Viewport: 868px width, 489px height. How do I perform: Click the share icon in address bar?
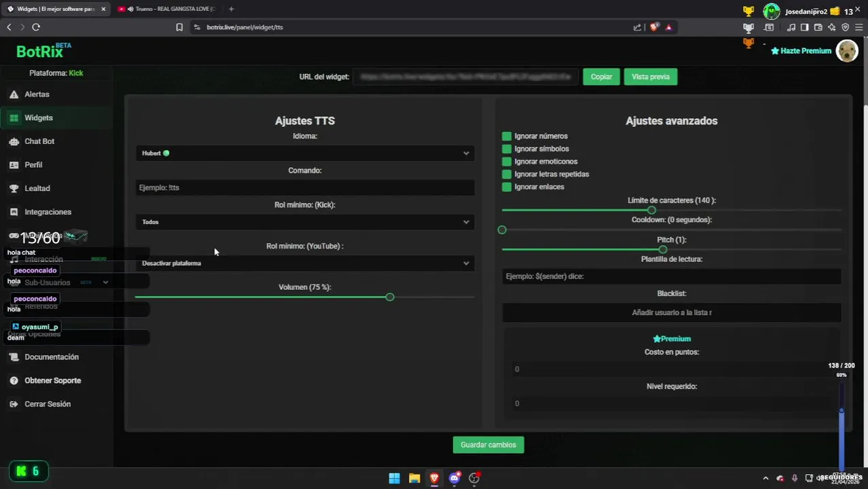pos(637,27)
